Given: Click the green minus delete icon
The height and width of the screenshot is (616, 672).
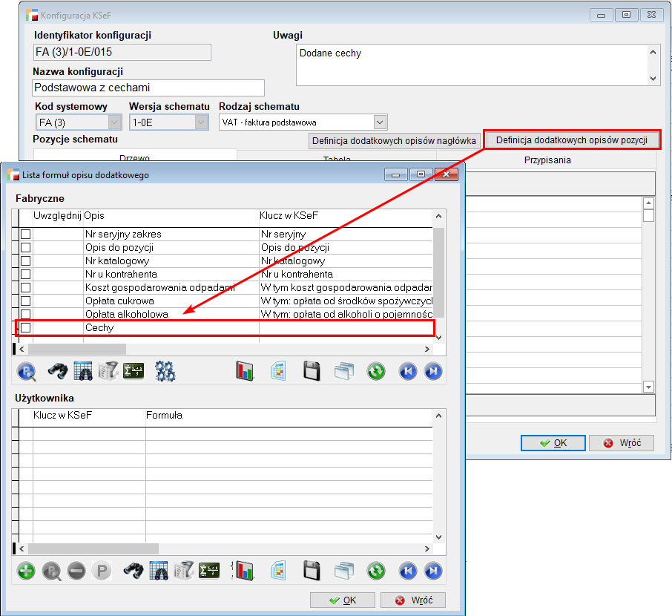Looking at the screenshot, I should click(76, 571).
